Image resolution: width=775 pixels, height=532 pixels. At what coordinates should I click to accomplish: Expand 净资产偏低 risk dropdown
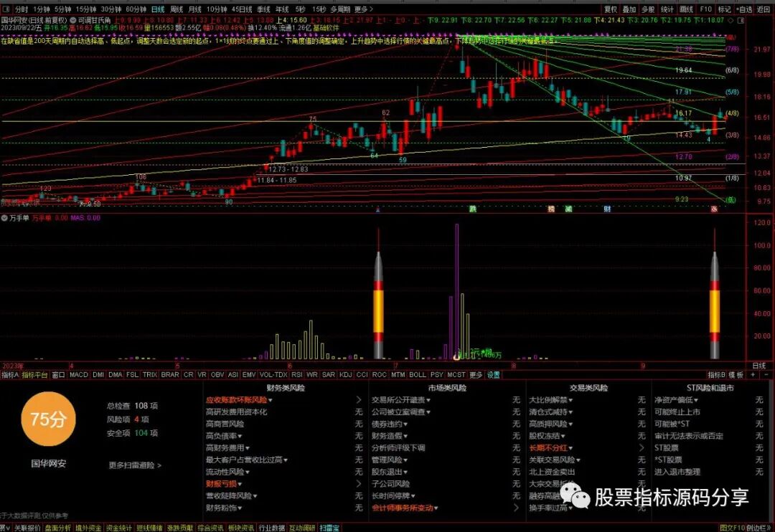click(676, 399)
